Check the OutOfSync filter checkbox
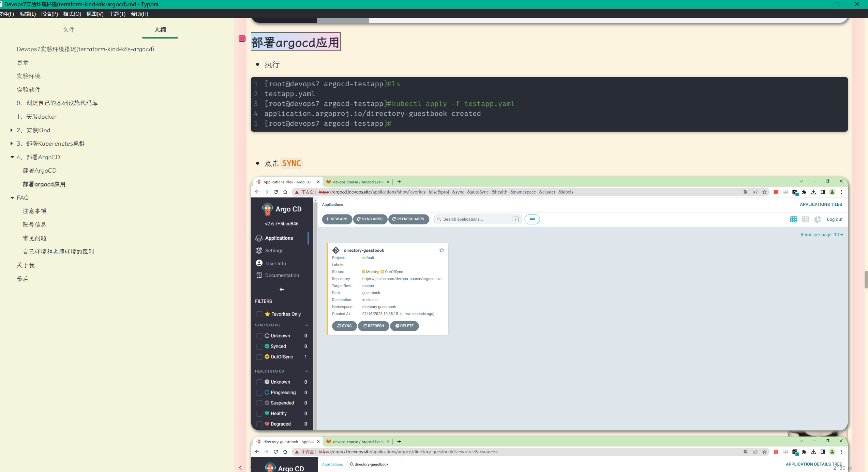This screenshot has width=868, height=472. click(259, 357)
